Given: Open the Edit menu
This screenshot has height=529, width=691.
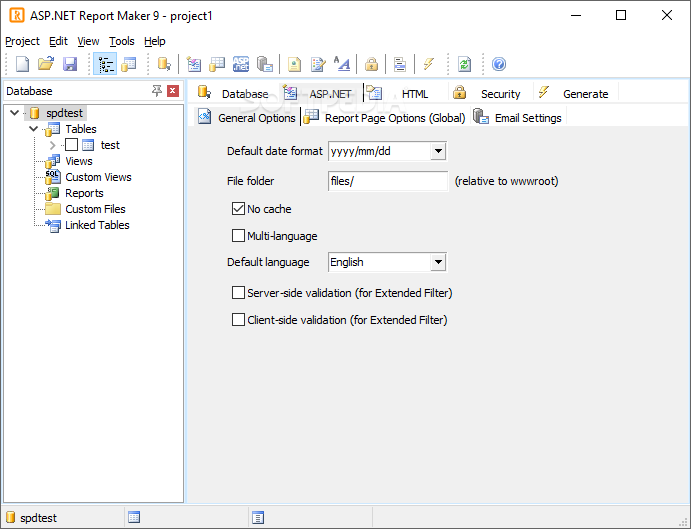Looking at the screenshot, I should pyautogui.click(x=58, y=41).
